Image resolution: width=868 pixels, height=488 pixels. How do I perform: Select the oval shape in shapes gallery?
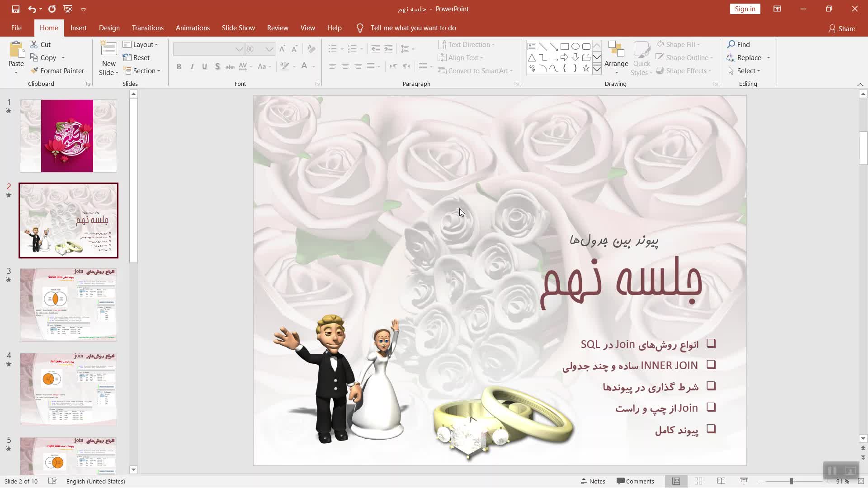tap(576, 46)
